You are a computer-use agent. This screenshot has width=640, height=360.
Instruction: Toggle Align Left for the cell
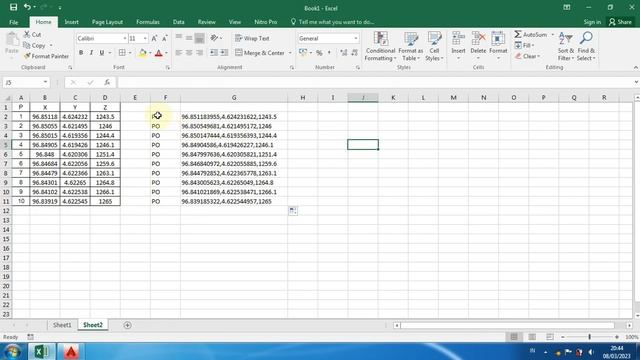(x=179, y=53)
